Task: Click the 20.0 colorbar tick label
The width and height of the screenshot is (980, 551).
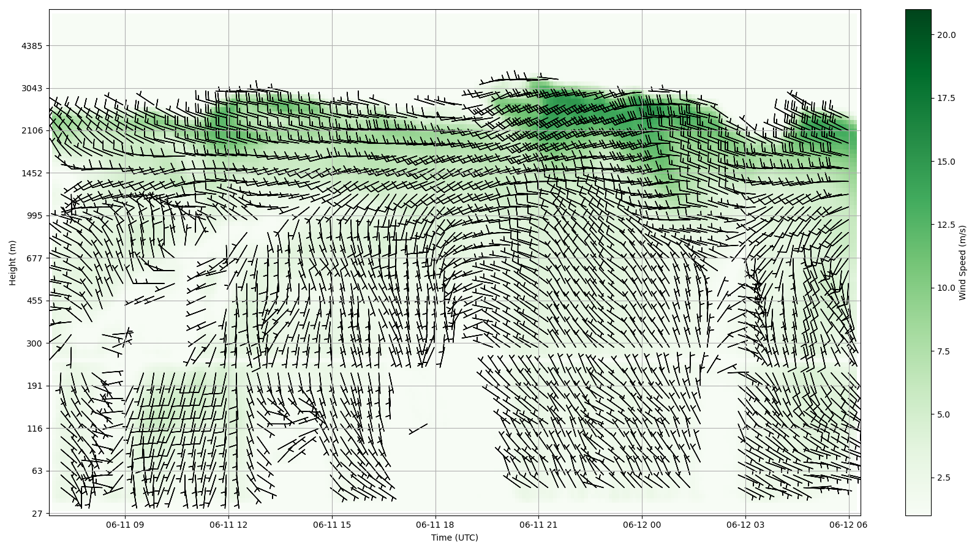Action: pyautogui.click(x=946, y=35)
